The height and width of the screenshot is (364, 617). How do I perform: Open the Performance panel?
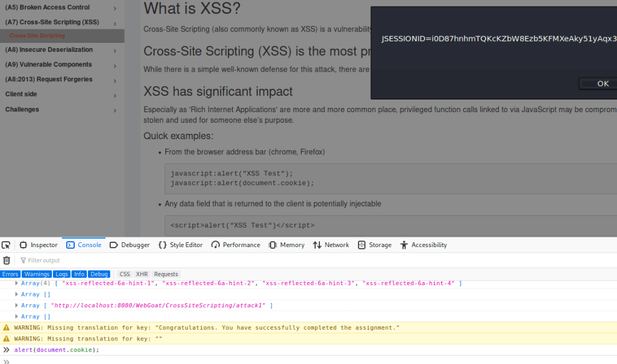236,245
